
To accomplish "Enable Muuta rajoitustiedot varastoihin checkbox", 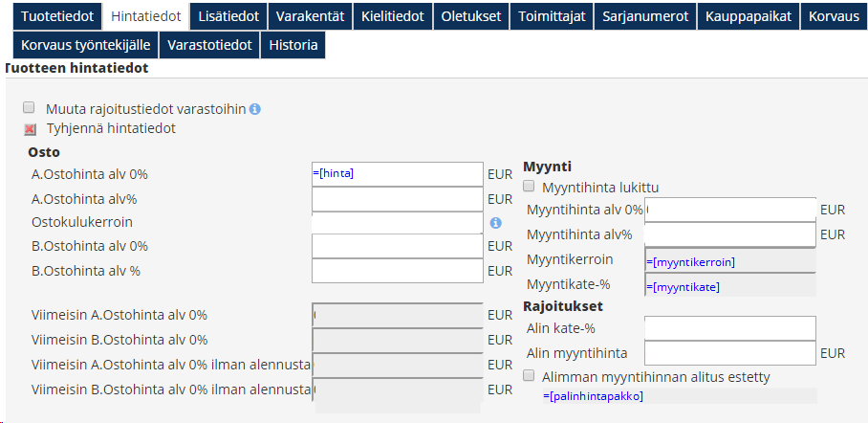I will click(29, 107).
